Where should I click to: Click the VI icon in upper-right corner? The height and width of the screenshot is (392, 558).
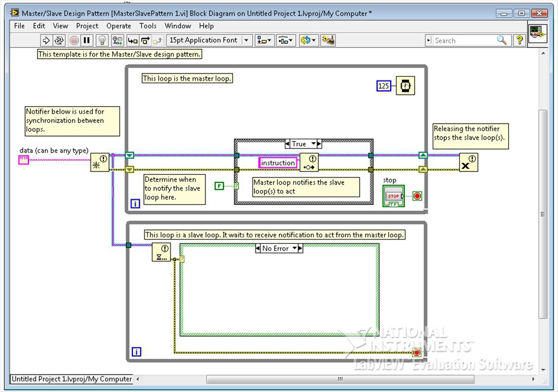[537, 33]
